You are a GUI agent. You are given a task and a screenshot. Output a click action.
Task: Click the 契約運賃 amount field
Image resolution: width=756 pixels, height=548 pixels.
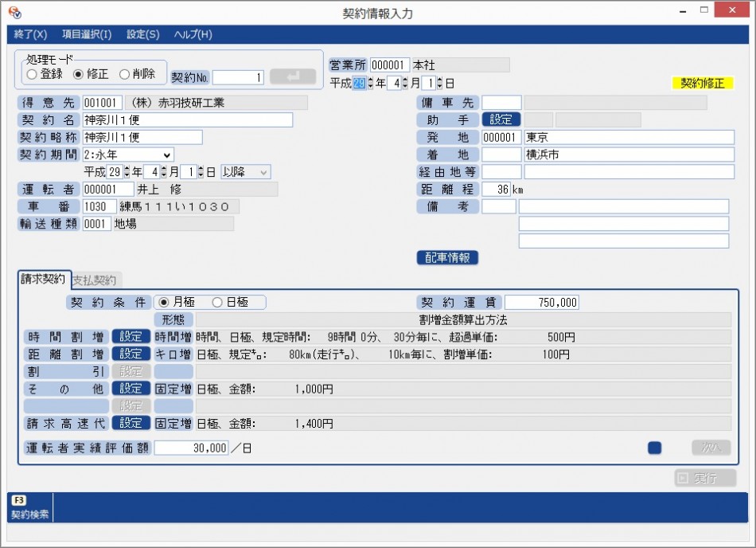click(x=541, y=303)
